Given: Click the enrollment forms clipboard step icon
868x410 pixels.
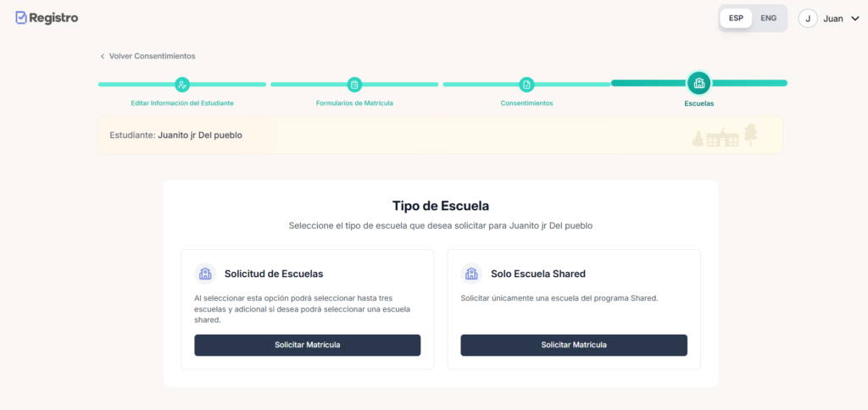Looking at the screenshot, I should pos(354,85).
